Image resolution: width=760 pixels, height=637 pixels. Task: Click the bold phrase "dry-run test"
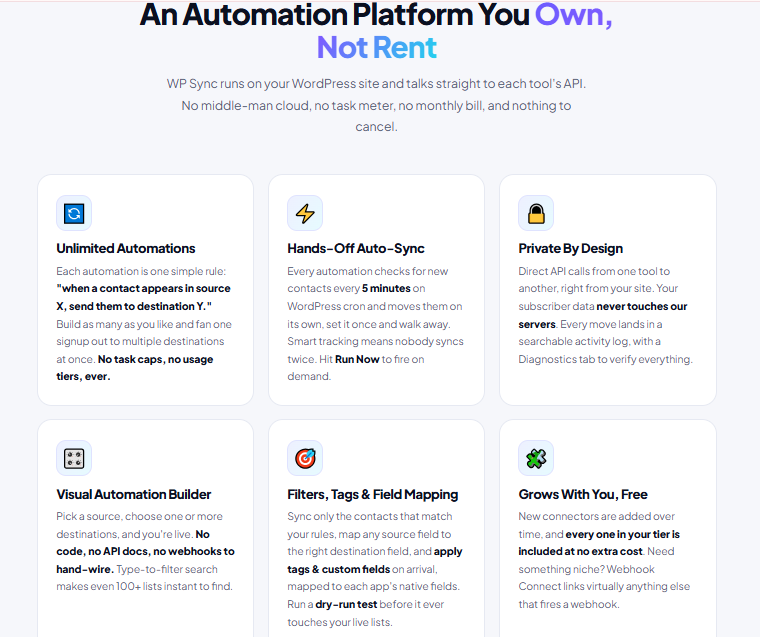346,605
